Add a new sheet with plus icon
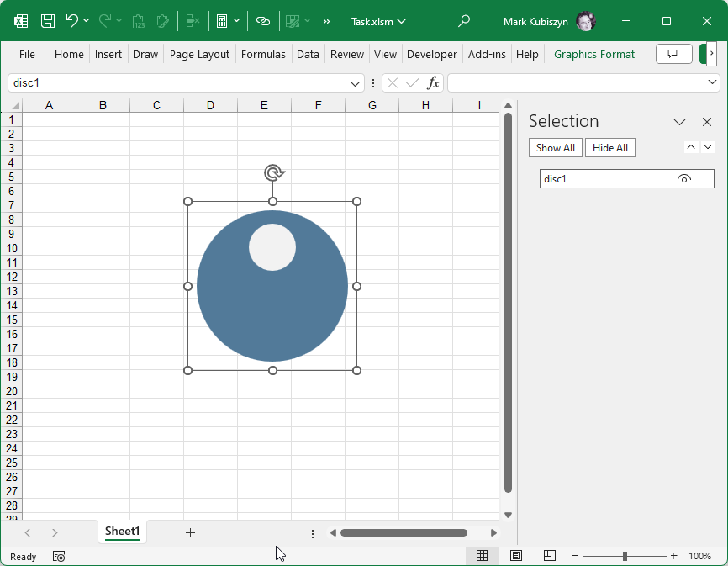728x566 pixels. pyautogui.click(x=190, y=532)
